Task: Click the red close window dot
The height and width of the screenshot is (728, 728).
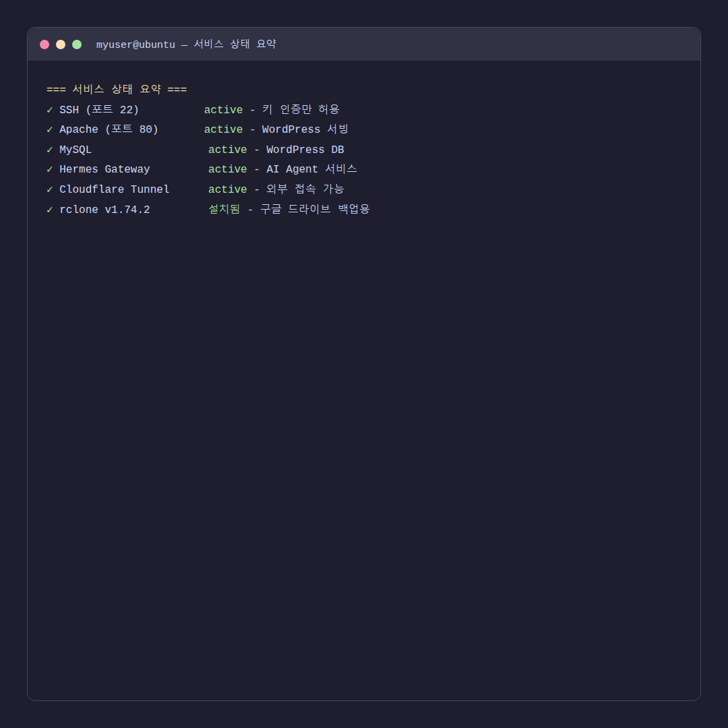Action: pos(44,44)
